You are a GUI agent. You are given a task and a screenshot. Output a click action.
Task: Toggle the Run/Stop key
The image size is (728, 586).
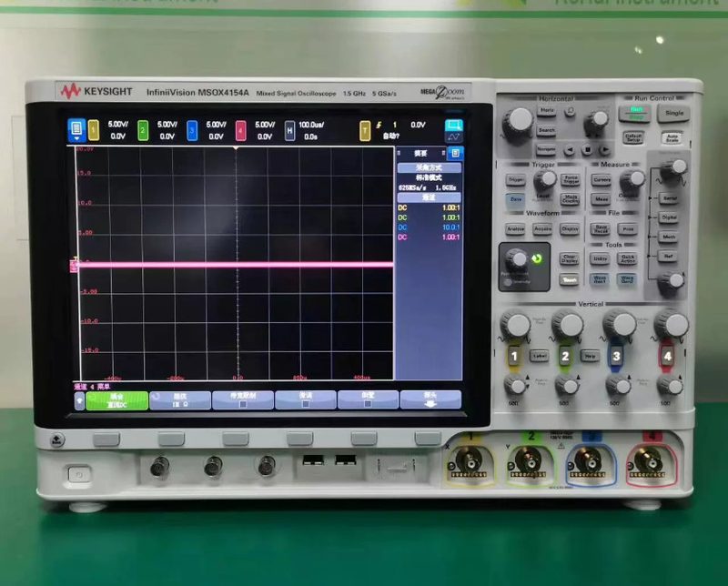click(x=634, y=113)
